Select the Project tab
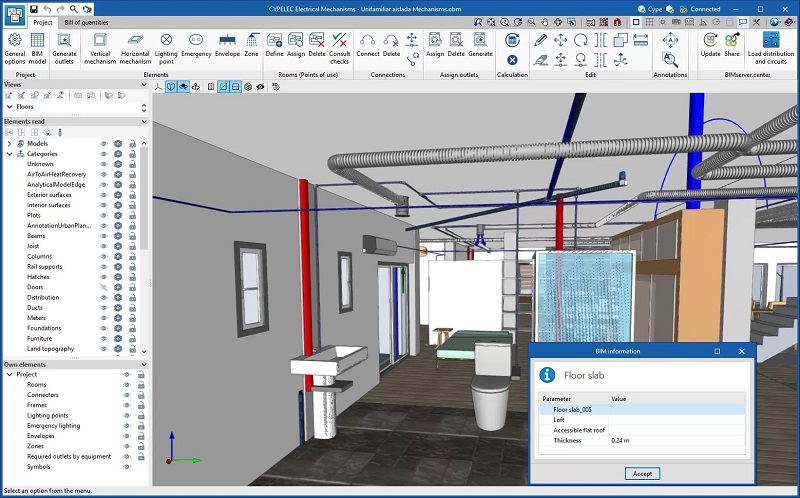 tap(42, 21)
